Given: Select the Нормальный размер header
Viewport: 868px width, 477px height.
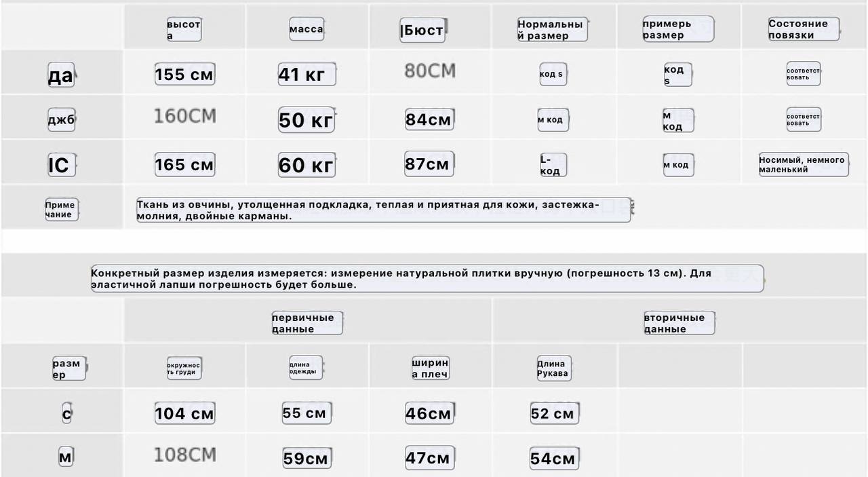Looking at the screenshot, I should (x=552, y=29).
